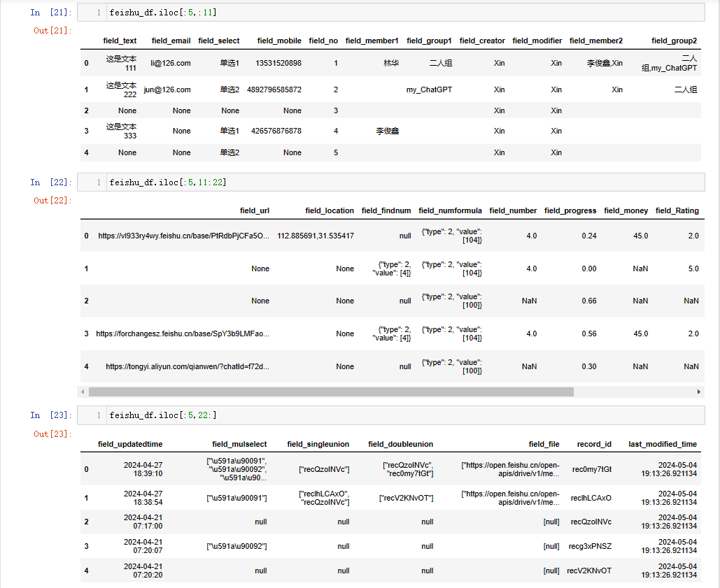Click the last_modified_time column header
720x588 pixels.
[x=663, y=443]
